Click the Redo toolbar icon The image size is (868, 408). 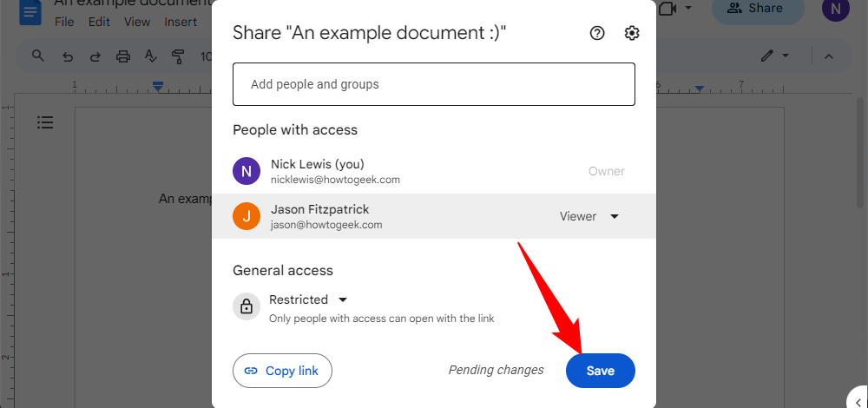(95, 56)
